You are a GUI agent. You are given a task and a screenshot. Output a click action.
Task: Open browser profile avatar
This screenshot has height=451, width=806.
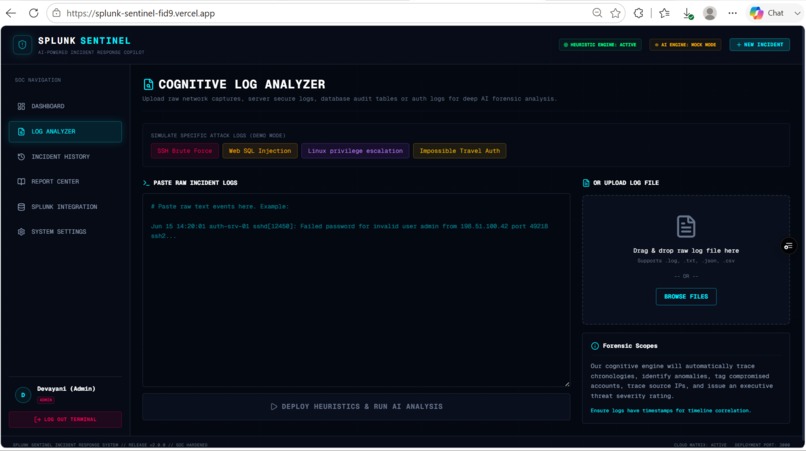coord(710,13)
